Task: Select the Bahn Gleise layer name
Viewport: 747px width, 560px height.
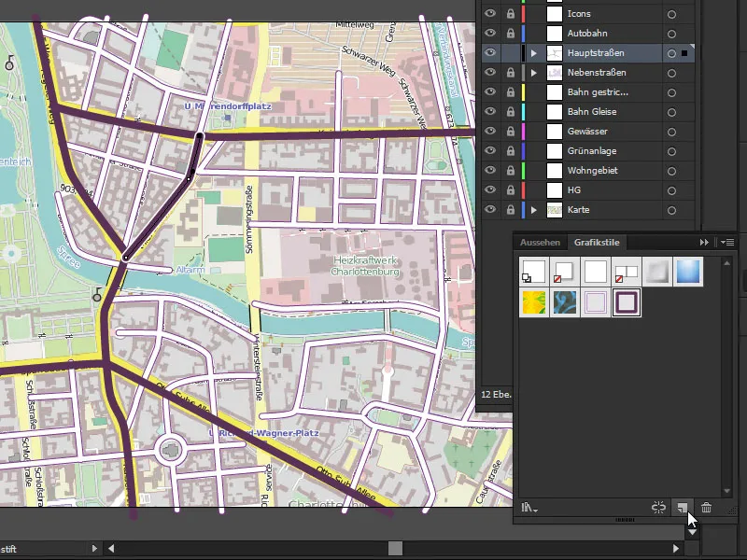Action: pos(592,111)
